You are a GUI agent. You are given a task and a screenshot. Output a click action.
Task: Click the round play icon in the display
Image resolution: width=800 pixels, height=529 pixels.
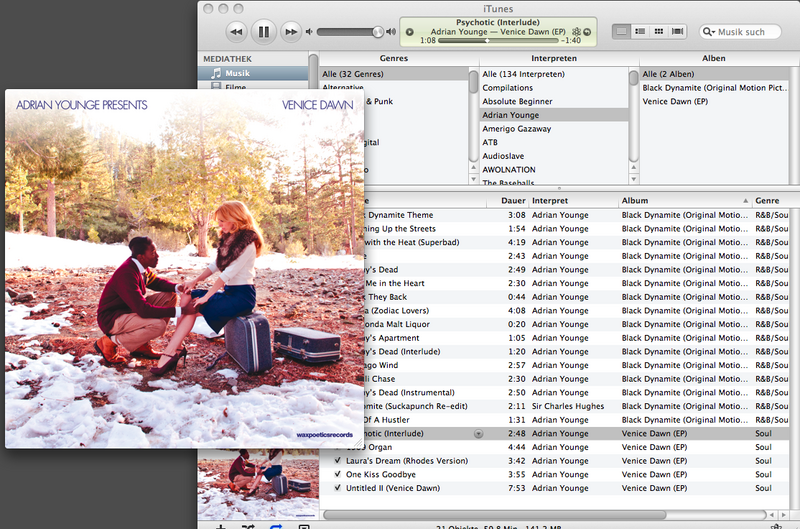click(409, 32)
